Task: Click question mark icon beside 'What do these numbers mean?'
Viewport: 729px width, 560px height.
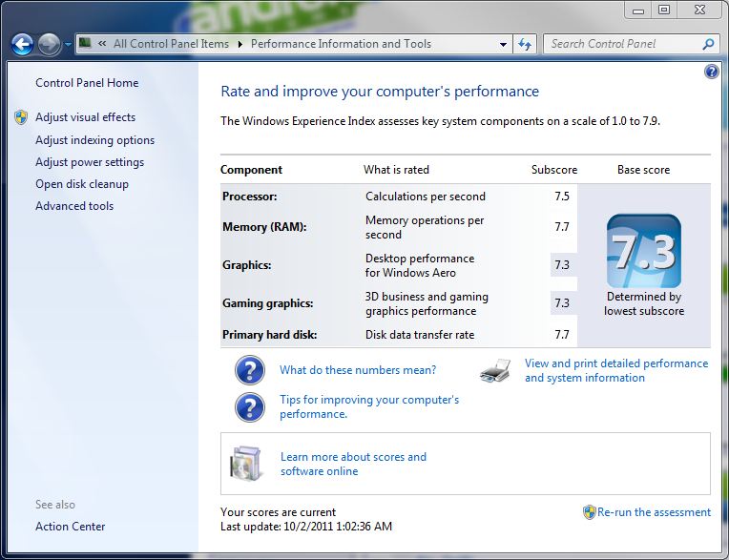Action: coord(249,370)
